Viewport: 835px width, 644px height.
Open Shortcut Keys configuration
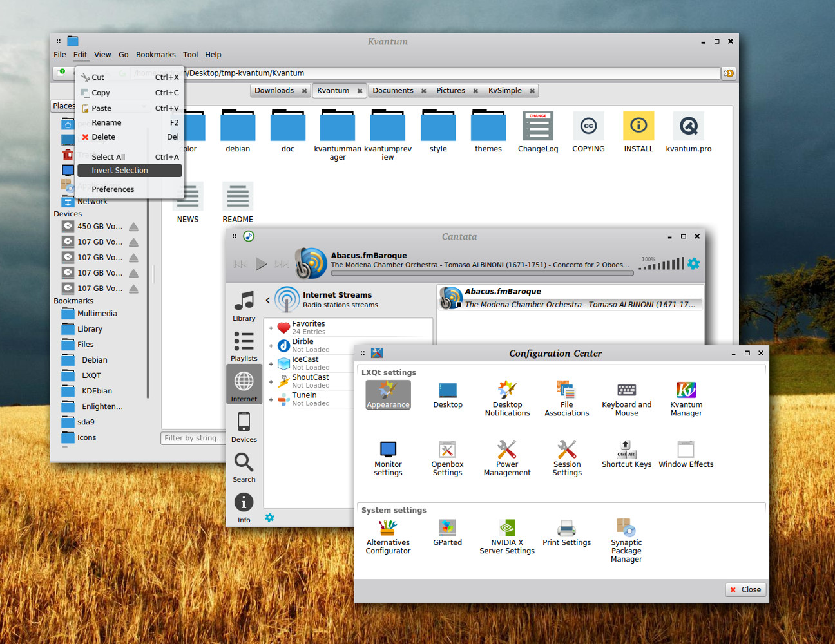[626, 454]
